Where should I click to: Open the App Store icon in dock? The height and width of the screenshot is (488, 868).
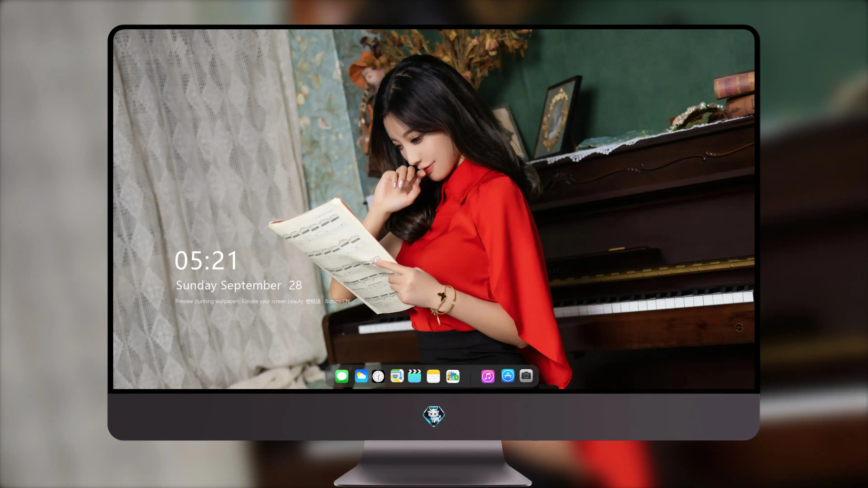pos(508,375)
